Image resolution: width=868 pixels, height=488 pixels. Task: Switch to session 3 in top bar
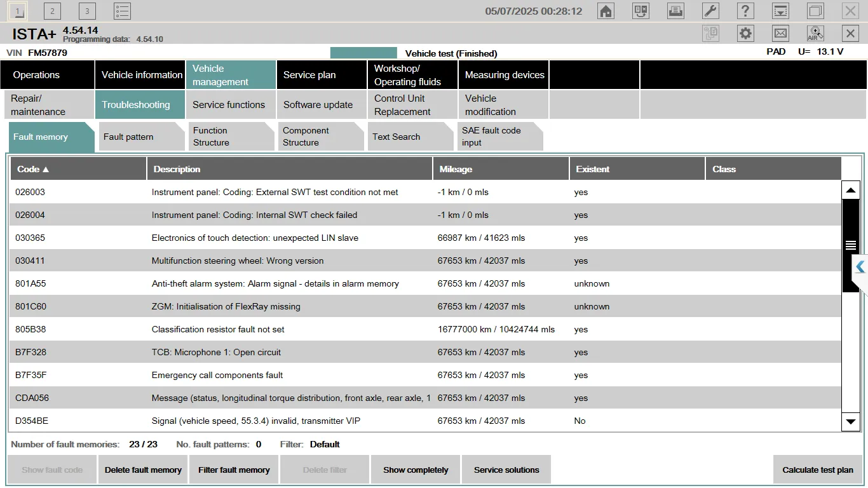coord(88,11)
